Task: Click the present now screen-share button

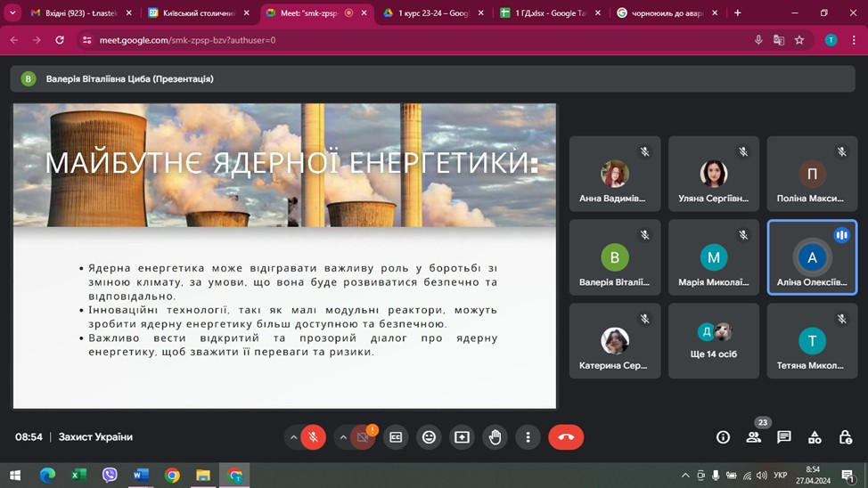Action: pyautogui.click(x=462, y=437)
